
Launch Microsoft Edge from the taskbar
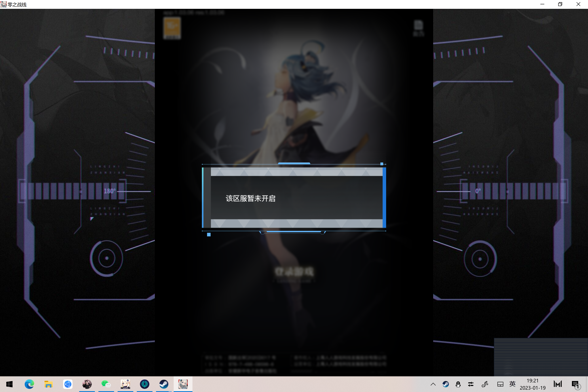point(29,384)
